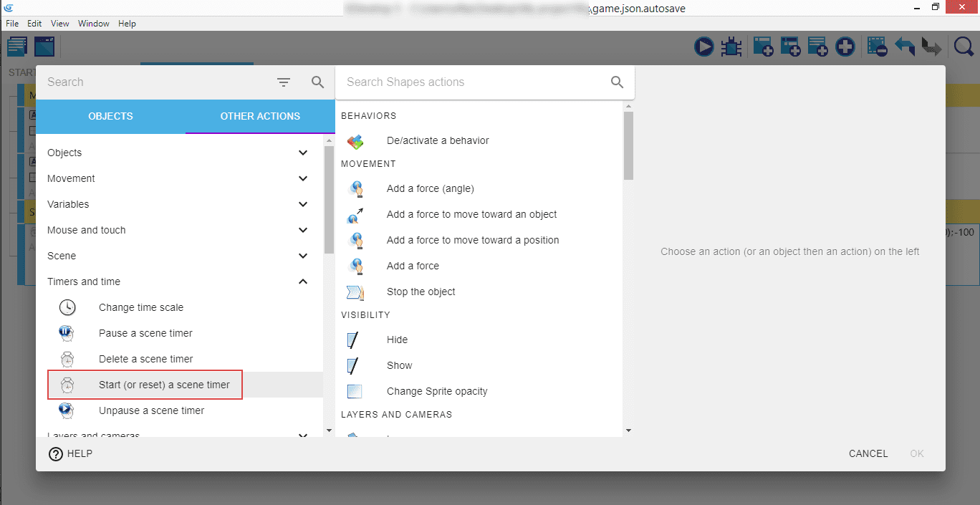The width and height of the screenshot is (980, 505).
Task: Collapse the Timers and time category
Action: 303,282
